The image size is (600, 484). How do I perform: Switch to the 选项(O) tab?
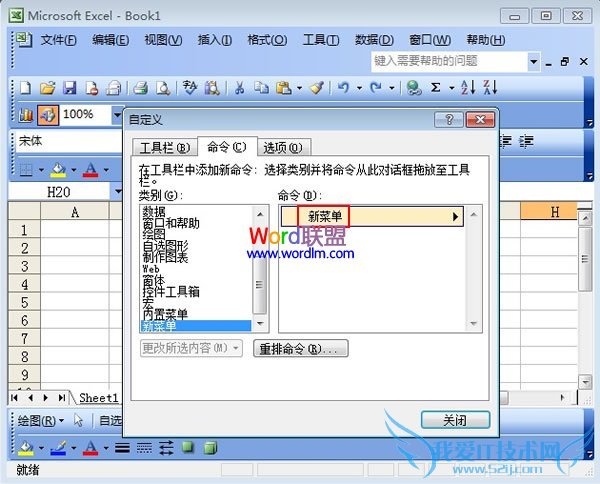[x=283, y=148]
